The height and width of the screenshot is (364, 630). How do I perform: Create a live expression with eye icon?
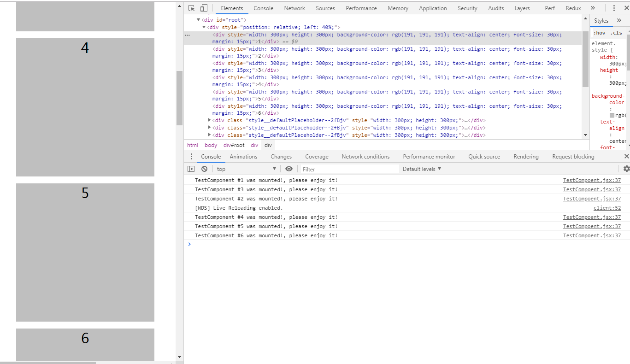click(x=289, y=169)
